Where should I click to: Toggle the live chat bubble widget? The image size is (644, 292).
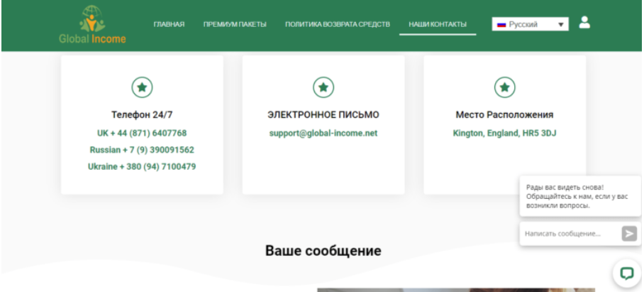click(x=627, y=273)
